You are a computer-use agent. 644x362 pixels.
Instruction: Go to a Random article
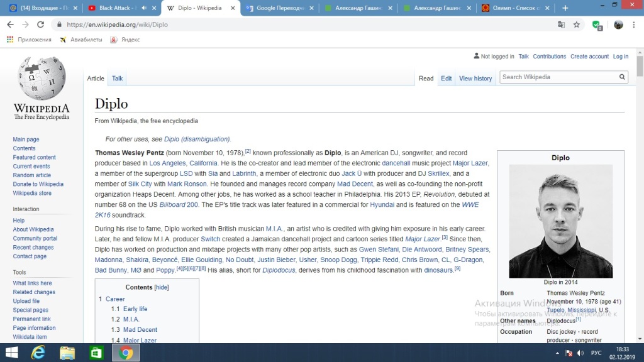tap(31, 175)
